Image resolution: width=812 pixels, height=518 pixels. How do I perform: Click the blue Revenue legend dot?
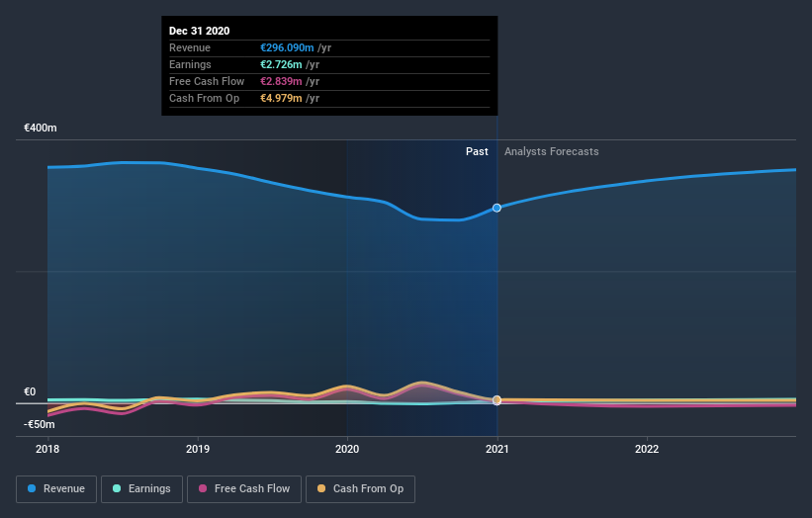tap(32, 488)
